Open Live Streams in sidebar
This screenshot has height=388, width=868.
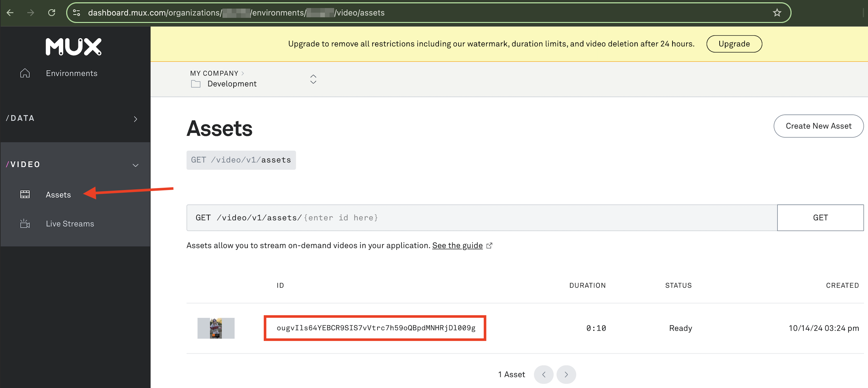click(x=70, y=224)
